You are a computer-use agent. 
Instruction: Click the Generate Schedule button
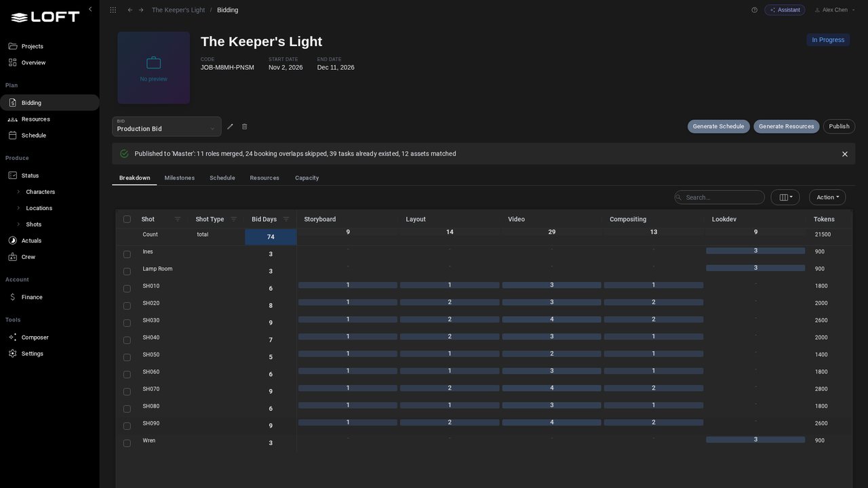(x=719, y=127)
